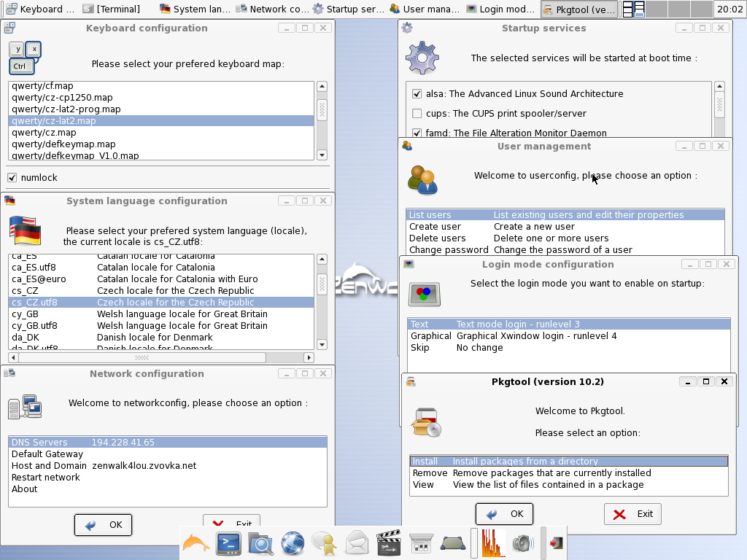The width and height of the screenshot is (747, 560).
Task: Switch to Startup services taskbar item
Action: (x=348, y=9)
